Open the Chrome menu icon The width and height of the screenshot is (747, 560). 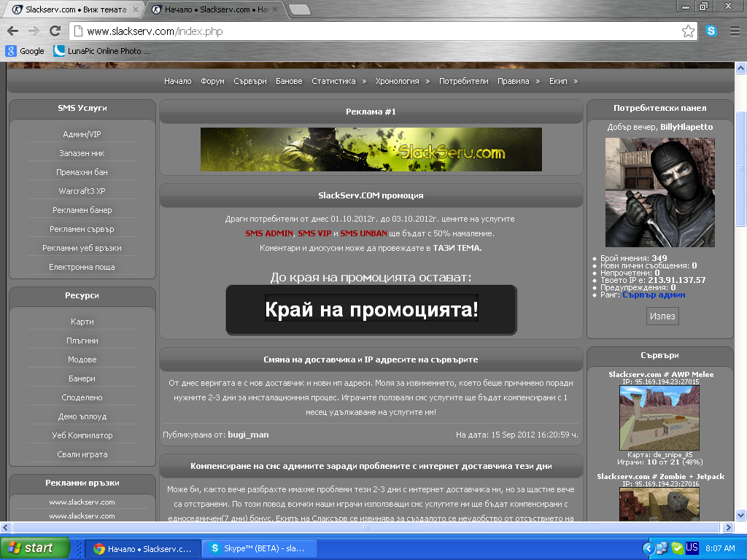coord(735,31)
